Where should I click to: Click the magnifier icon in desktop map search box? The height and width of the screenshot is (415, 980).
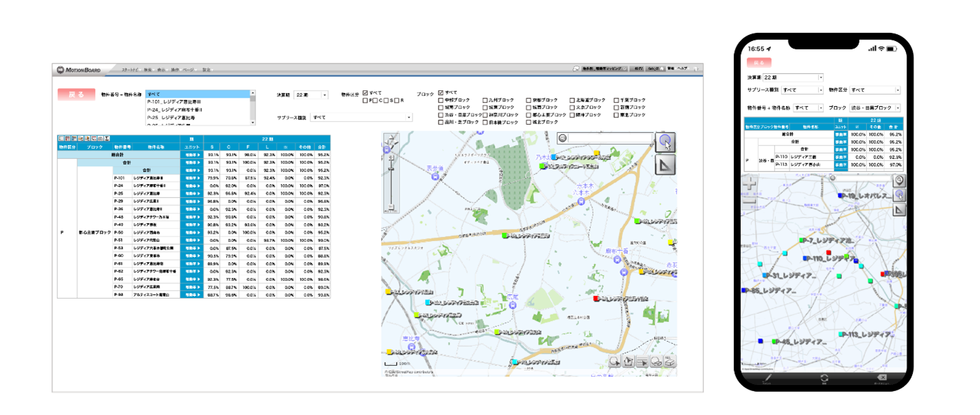click(x=563, y=138)
